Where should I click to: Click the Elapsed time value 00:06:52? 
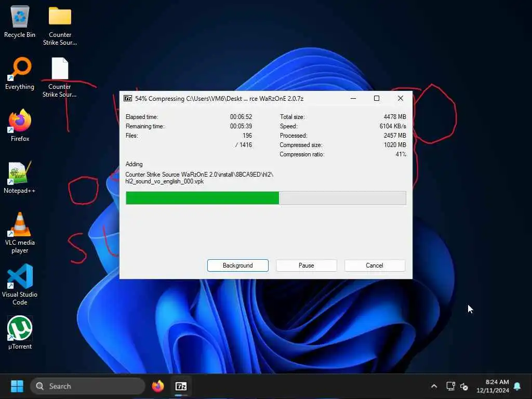point(241,117)
